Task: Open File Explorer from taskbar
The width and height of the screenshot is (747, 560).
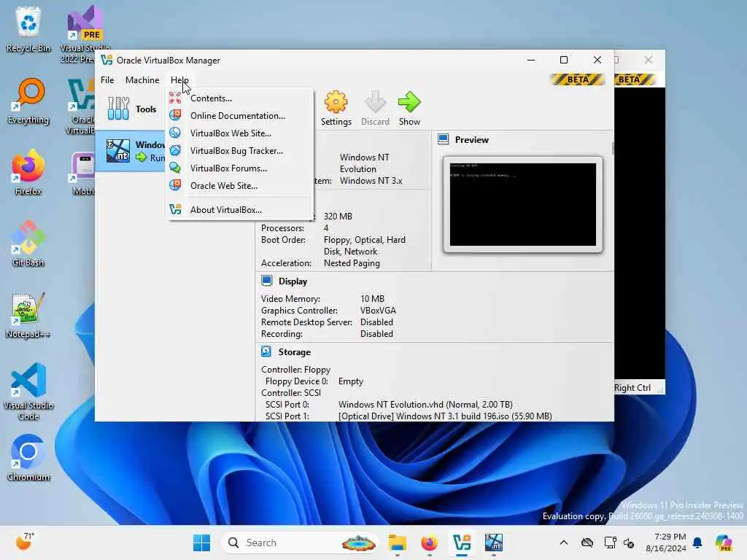Action: click(397, 542)
